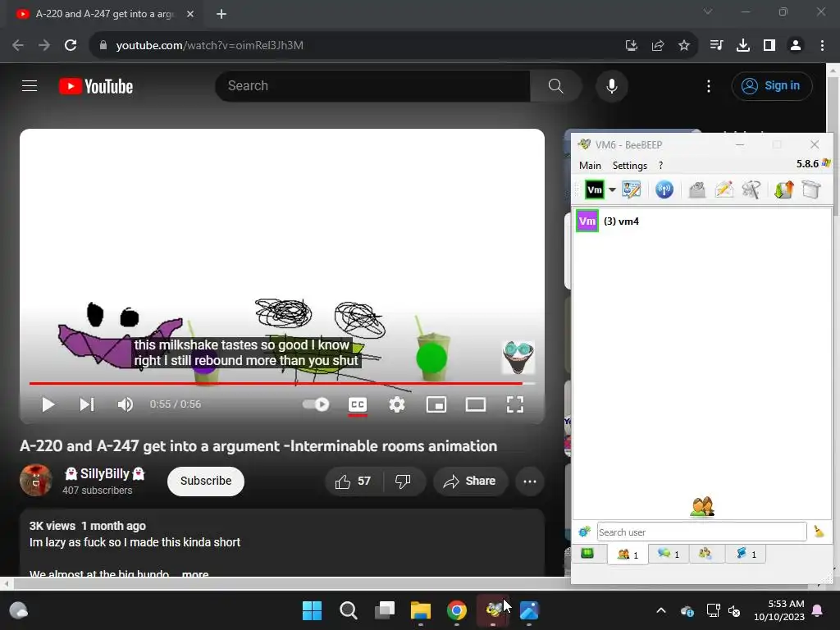Click the purple Vm avatar of vm4

point(587,221)
